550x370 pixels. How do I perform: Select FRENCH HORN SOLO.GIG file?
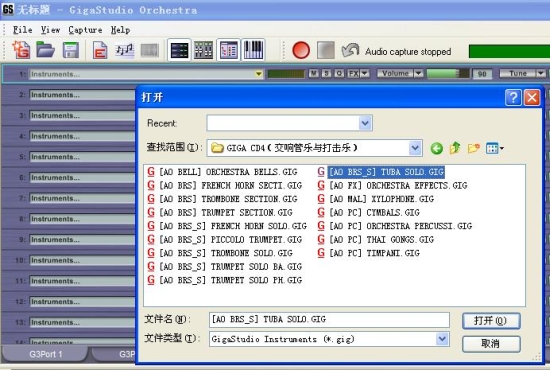pos(233,226)
